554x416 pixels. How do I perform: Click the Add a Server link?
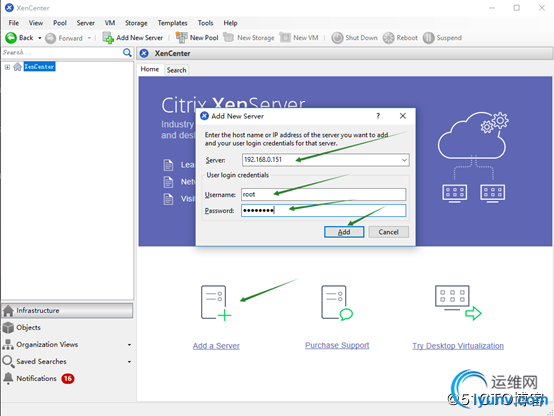tap(216, 346)
